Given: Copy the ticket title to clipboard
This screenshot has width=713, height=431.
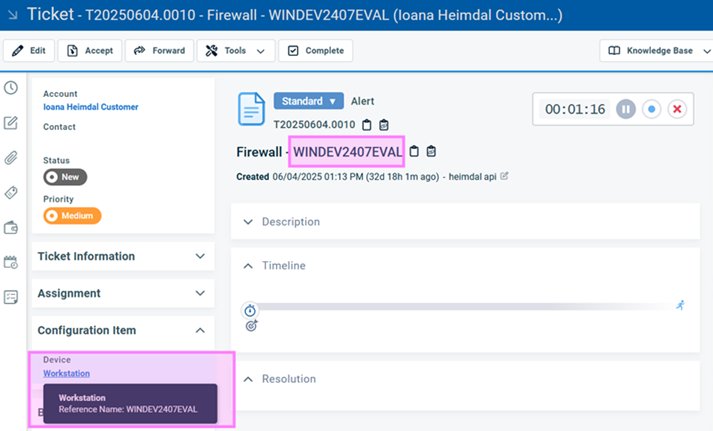Looking at the screenshot, I should 414,151.
